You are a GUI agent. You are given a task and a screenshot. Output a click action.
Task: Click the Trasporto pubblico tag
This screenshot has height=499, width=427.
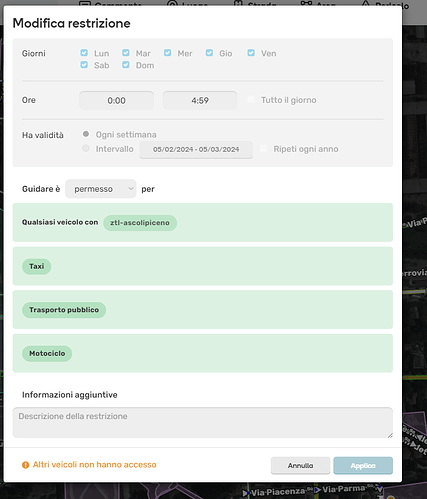pos(64,310)
